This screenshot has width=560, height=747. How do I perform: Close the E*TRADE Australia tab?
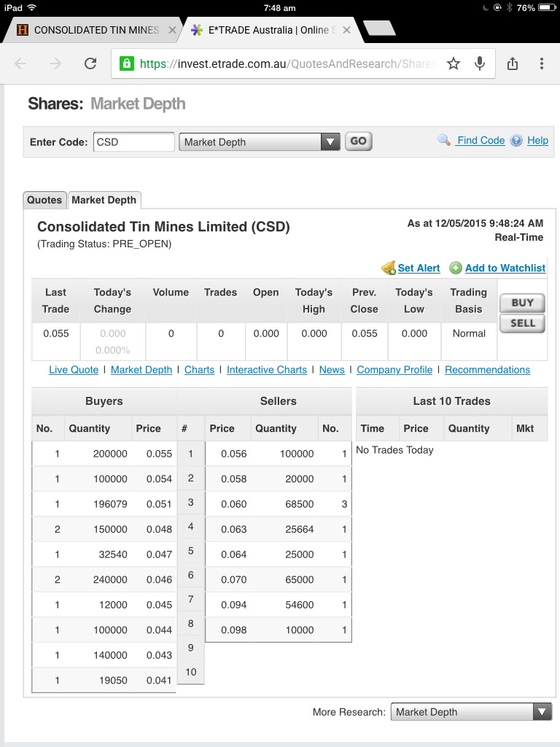tap(346, 30)
